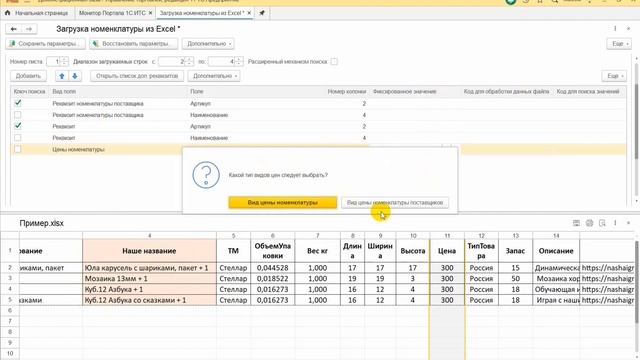Untick search key for Реквизит номенклатуры поставщика Артикул
This screenshot has width=640, height=360.
click(18, 103)
